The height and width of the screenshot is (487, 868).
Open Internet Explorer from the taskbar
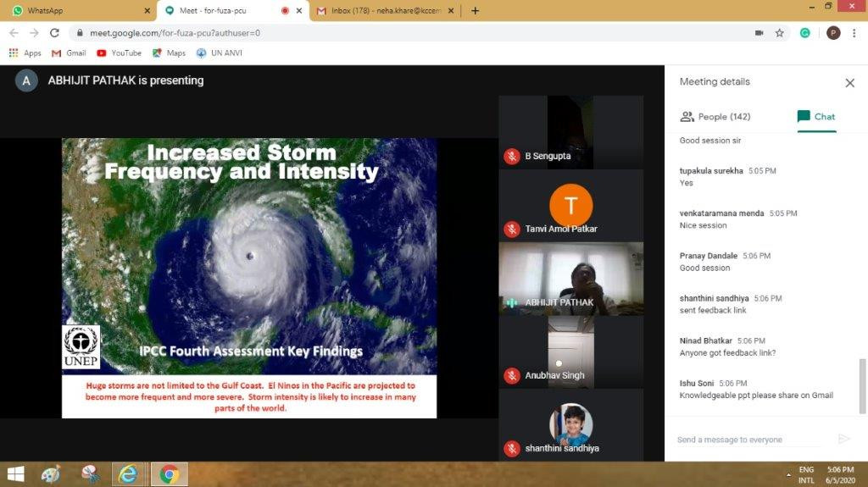pos(129,474)
